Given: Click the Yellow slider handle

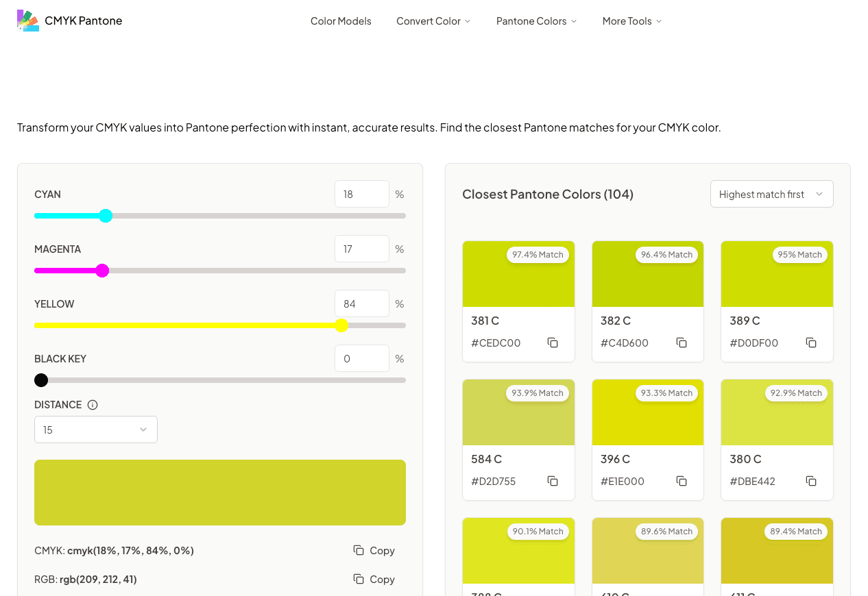Looking at the screenshot, I should coord(341,325).
